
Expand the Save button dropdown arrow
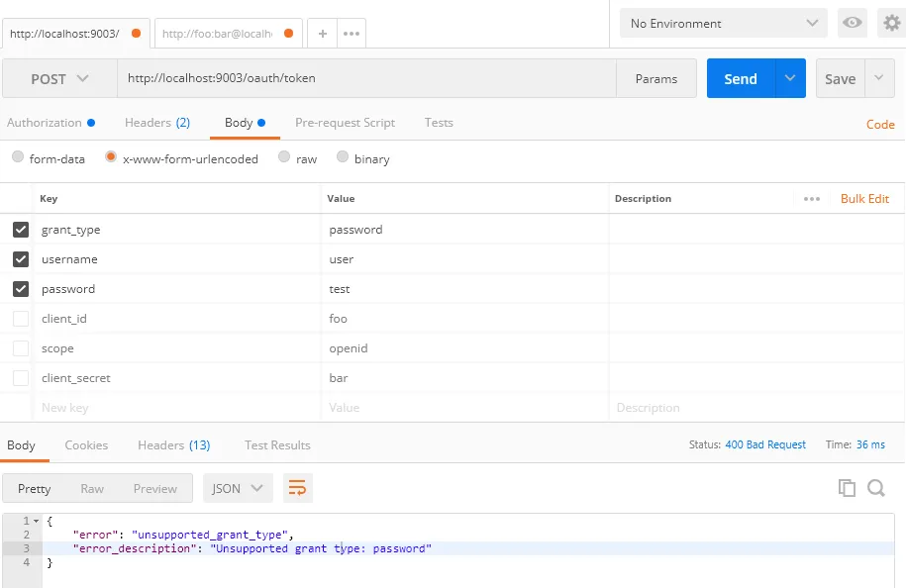pos(879,78)
